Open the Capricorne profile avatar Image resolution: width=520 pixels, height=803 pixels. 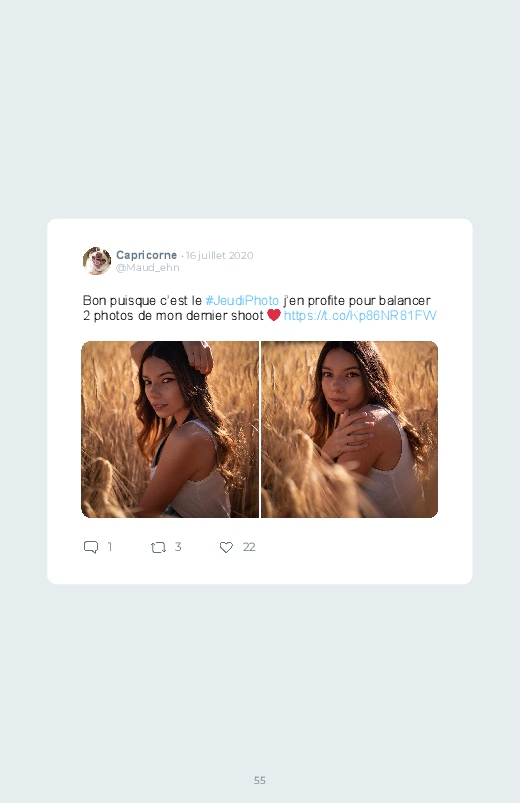(x=97, y=261)
